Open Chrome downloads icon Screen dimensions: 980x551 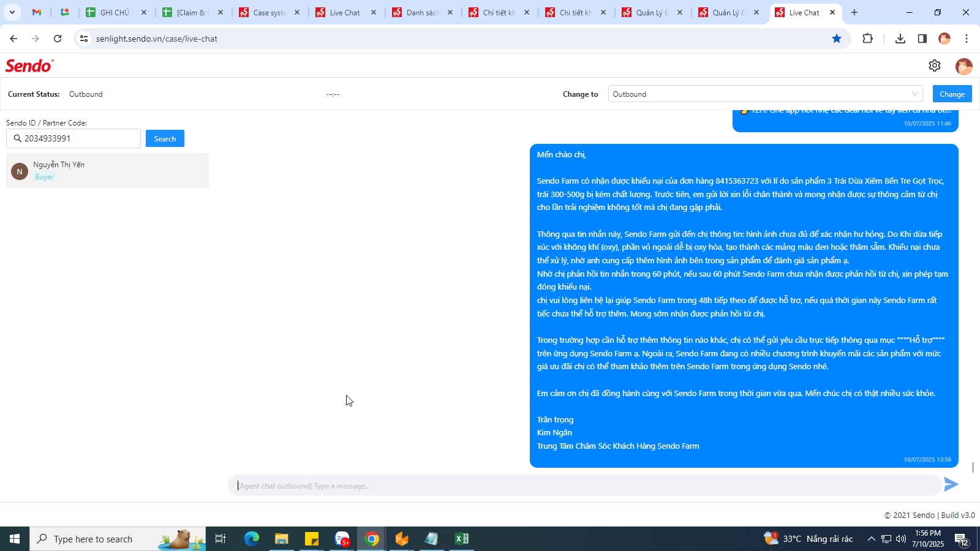pos(900,39)
